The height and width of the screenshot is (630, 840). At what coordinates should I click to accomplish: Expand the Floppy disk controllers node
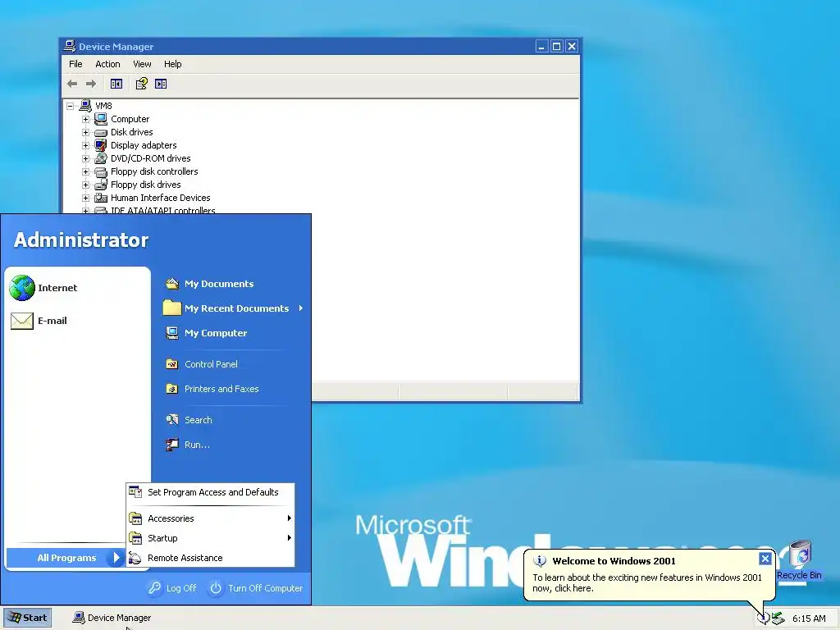point(85,171)
